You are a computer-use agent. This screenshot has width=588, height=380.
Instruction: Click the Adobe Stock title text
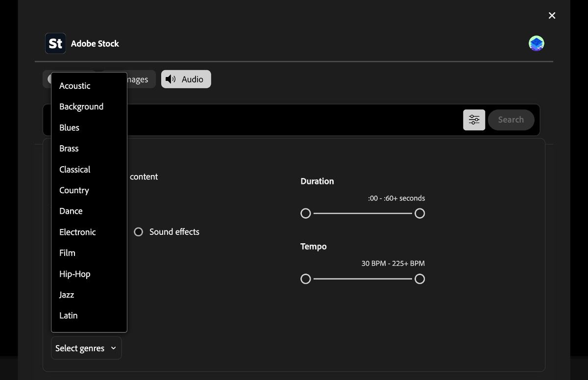click(x=95, y=44)
